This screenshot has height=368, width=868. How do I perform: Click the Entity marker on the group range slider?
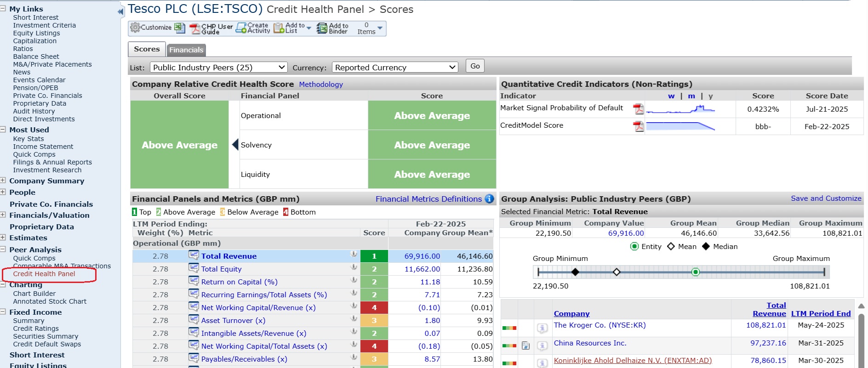point(696,272)
